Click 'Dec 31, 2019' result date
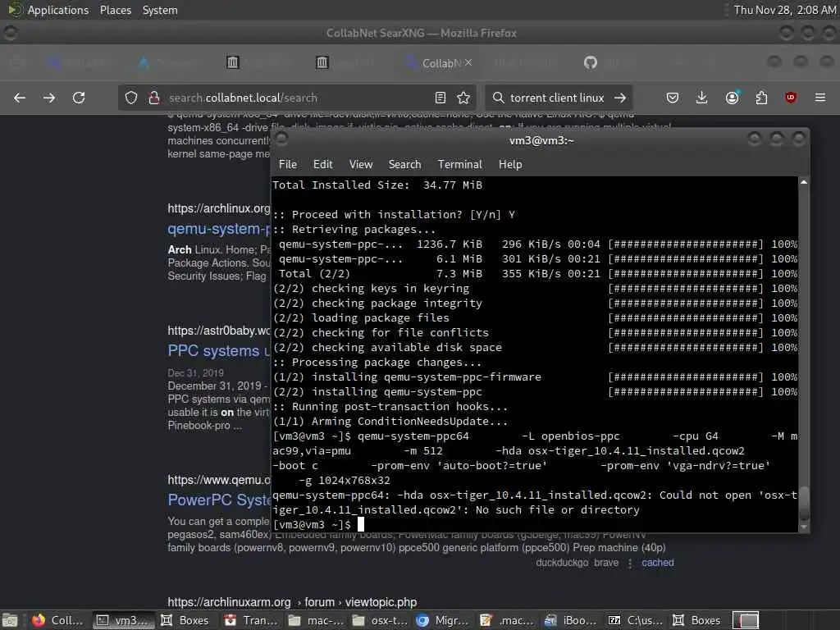The height and width of the screenshot is (630, 840). point(195,373)
